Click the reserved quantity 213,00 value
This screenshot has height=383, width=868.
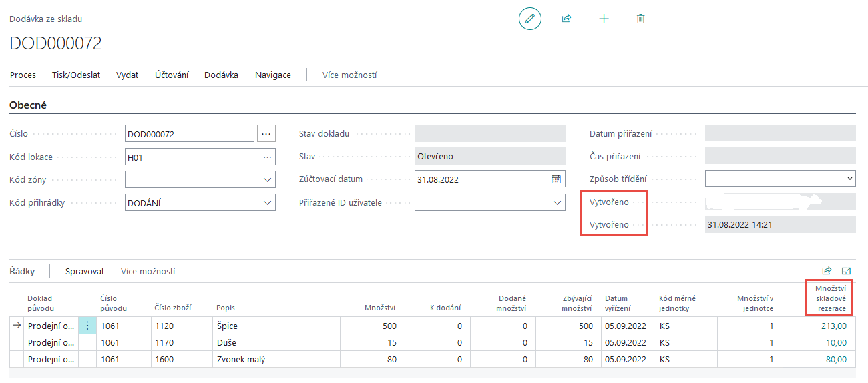pos(834,326)
